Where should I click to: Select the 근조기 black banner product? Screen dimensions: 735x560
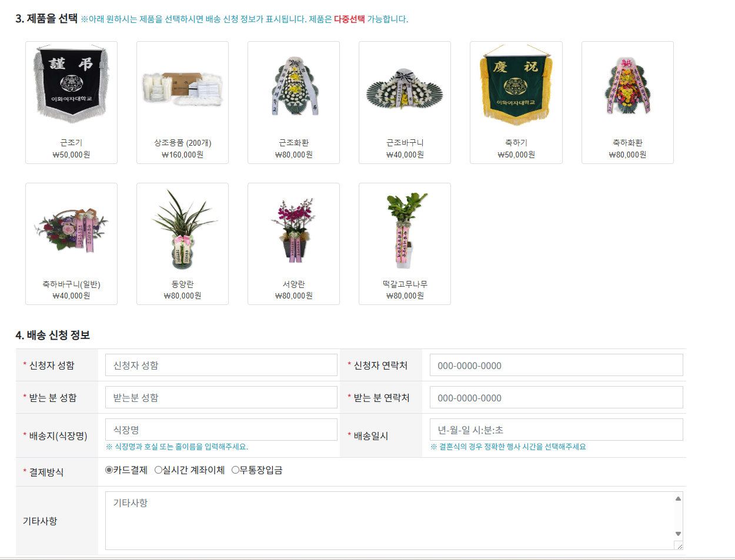pyautogui.click(x=71, y=102)
